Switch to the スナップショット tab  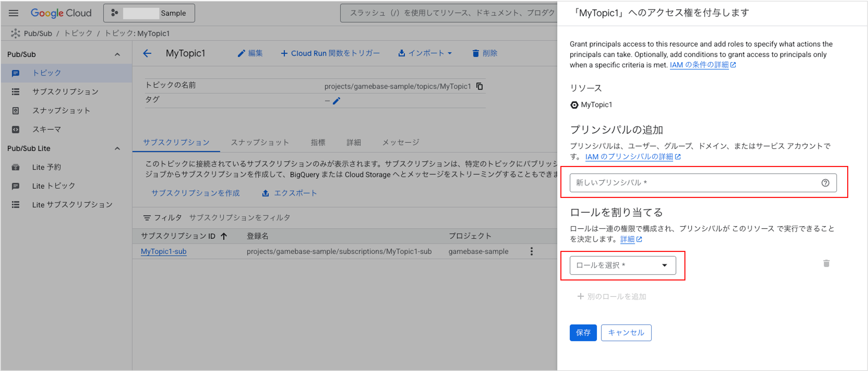click(260, 142)
